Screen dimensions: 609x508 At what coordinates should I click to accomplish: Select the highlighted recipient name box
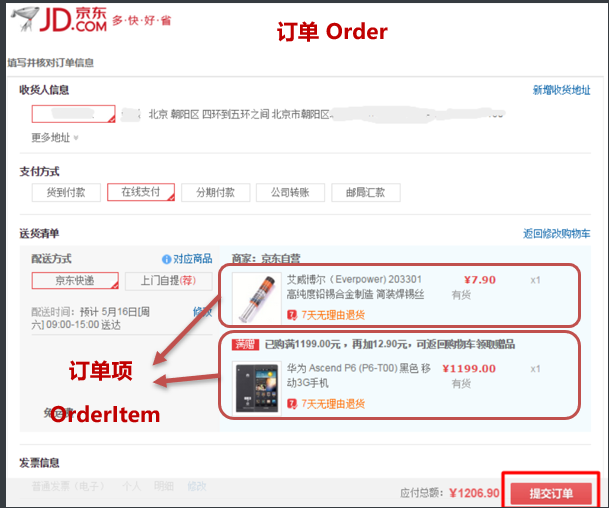coord(73,114)
